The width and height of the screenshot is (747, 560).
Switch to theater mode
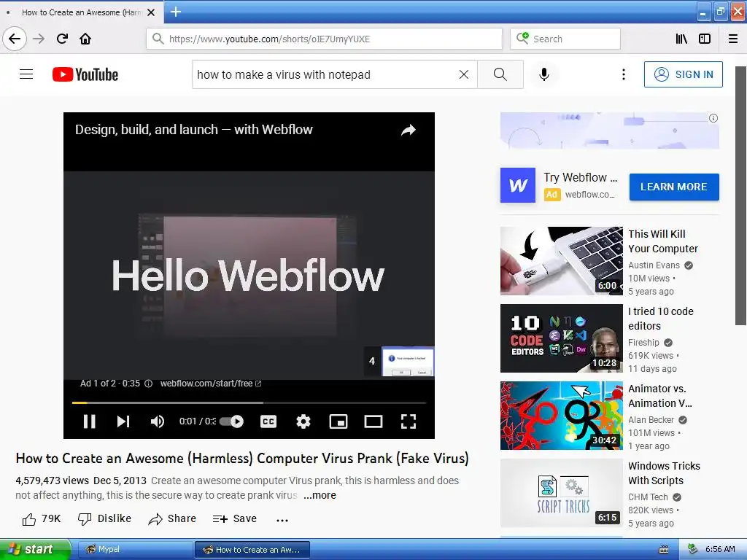tap(373, 421)
